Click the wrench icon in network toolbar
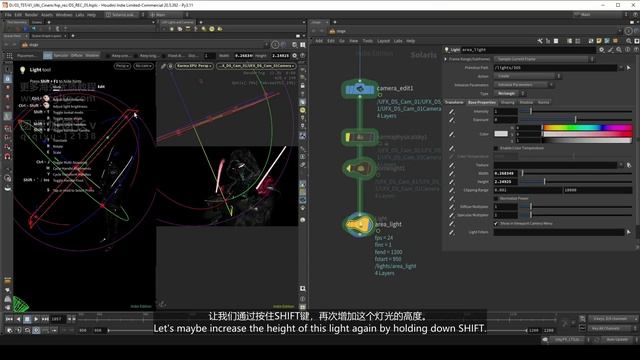This screenshot has height=360, width=640. (540, 41)
